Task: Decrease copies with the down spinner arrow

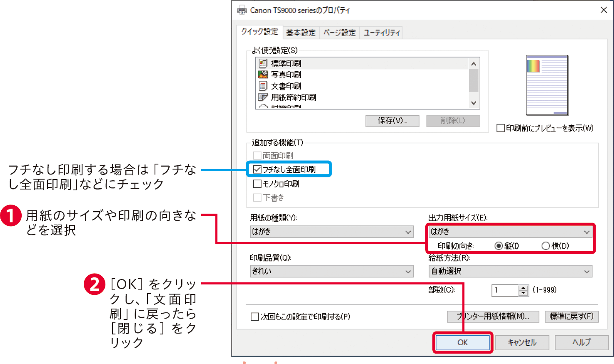Action: pyautogui.click(x=524, y=293)
